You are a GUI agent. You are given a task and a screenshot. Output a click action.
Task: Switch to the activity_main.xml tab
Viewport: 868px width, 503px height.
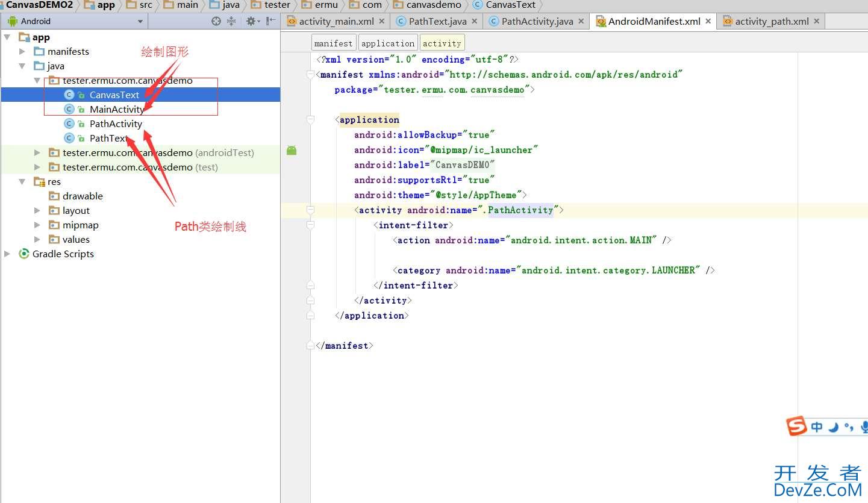[336, 21]
